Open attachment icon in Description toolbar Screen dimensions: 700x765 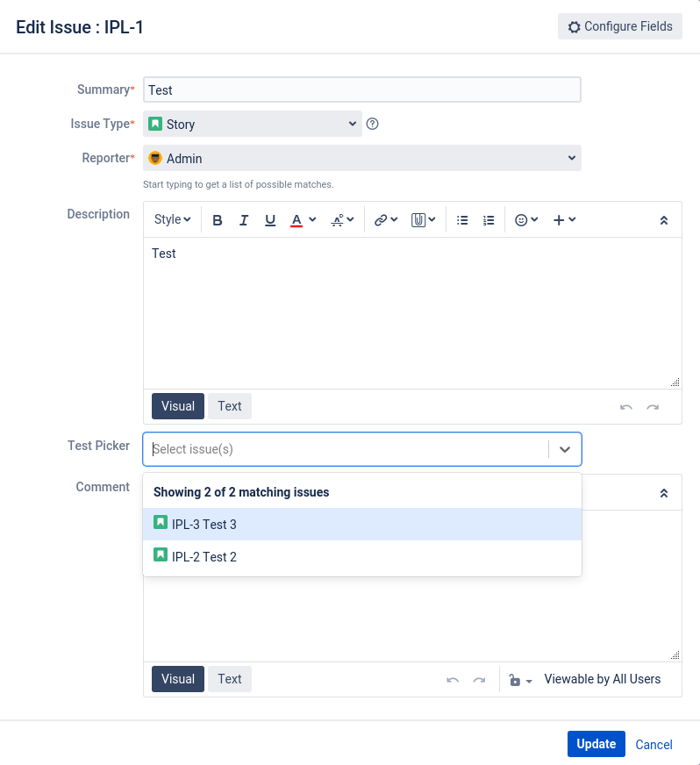(x=418, y=220)
